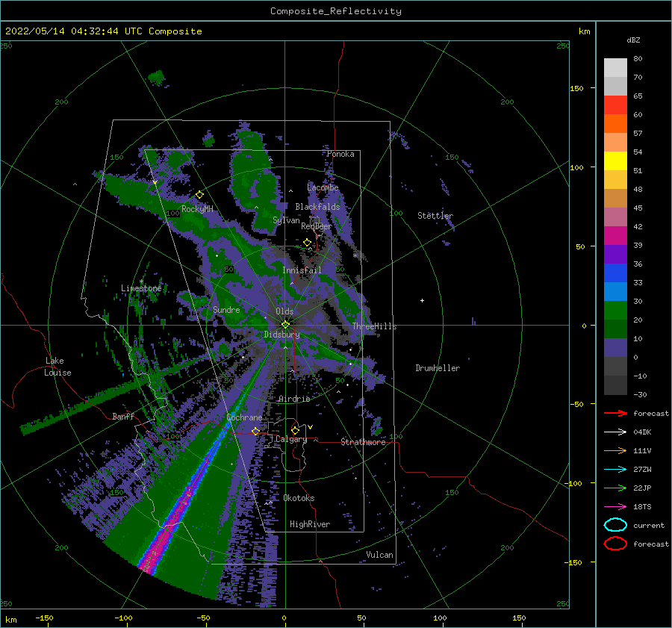
Task: Pick the purple 36-39 dBZ swatch
Action: tap(615, 255)
